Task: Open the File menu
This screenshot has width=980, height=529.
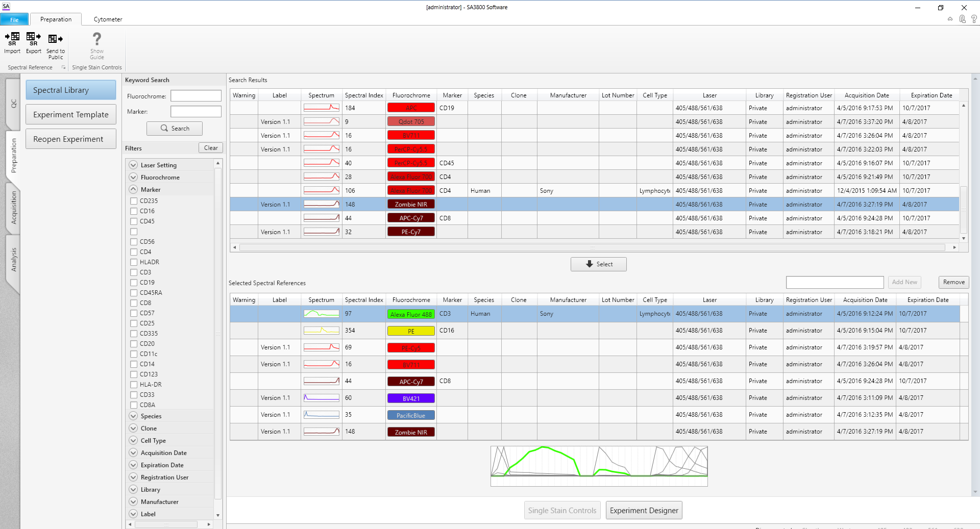Action: pos(14,19)
